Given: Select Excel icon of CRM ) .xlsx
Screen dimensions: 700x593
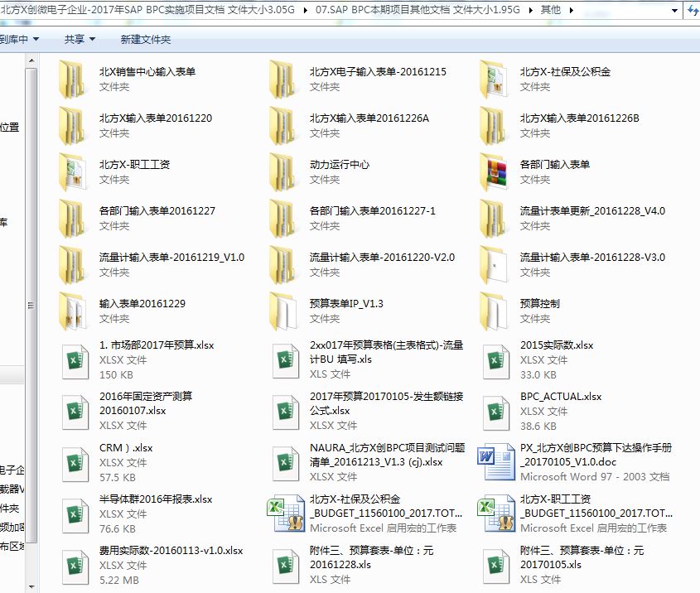Looking at the screenshot, I should pyautogui.click(x=75, y=464).
